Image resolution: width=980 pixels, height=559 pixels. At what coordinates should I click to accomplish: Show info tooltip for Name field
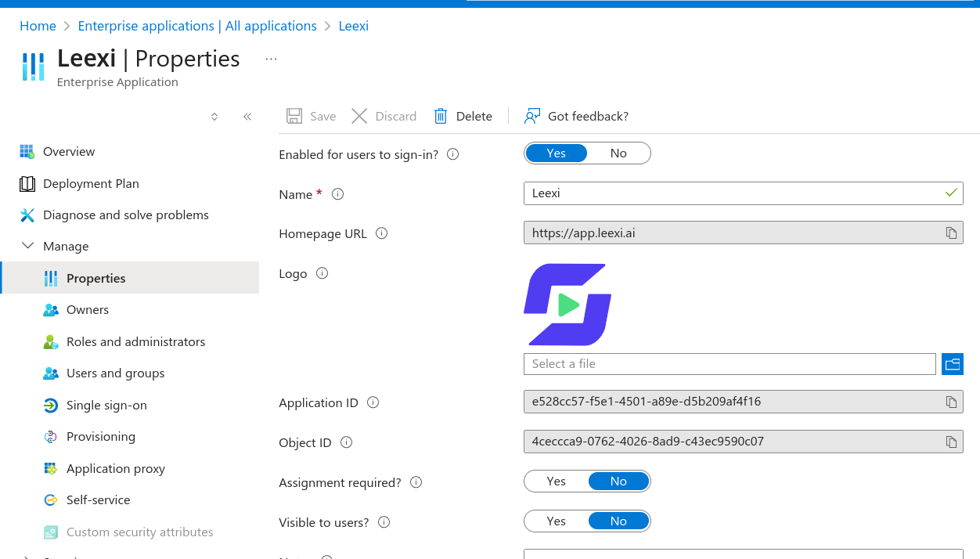point(338,194)
